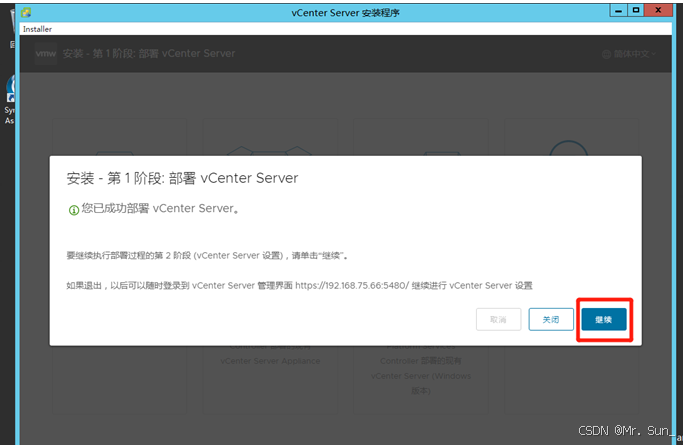Click the stage 2 instruction text line
Viewport: 683px width, 445px height.
(x=207, y=256)
